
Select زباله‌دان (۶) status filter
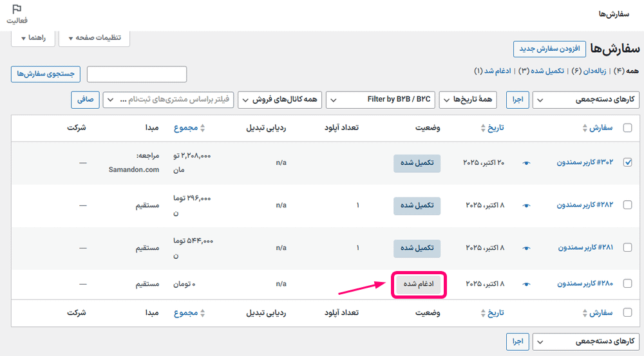[x=589, y=71]
